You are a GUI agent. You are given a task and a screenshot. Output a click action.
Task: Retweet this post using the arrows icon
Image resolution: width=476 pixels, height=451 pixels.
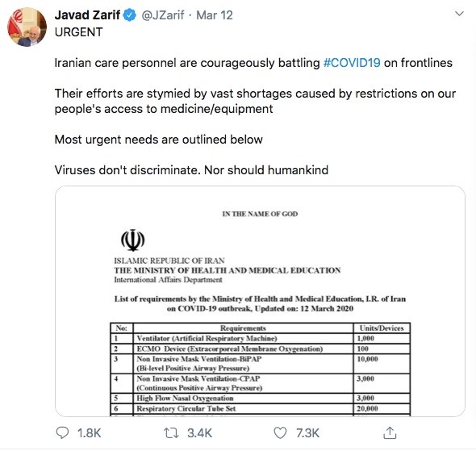coord(171,432)
